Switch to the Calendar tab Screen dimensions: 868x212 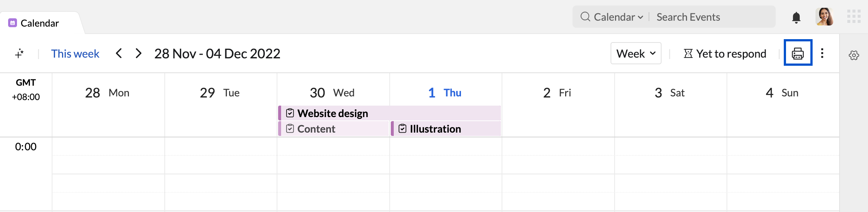coord(40,23)
